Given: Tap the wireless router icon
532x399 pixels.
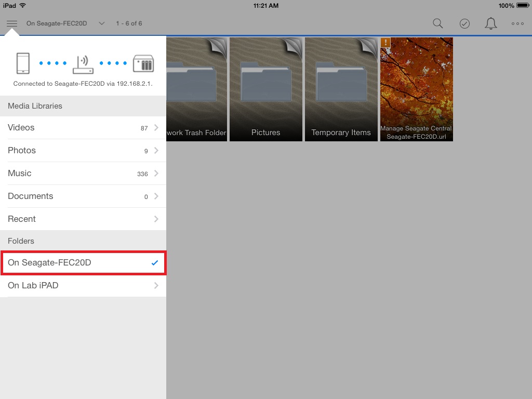Looking at the screenshot, I should pyautogui.click(x=83, y=63).
